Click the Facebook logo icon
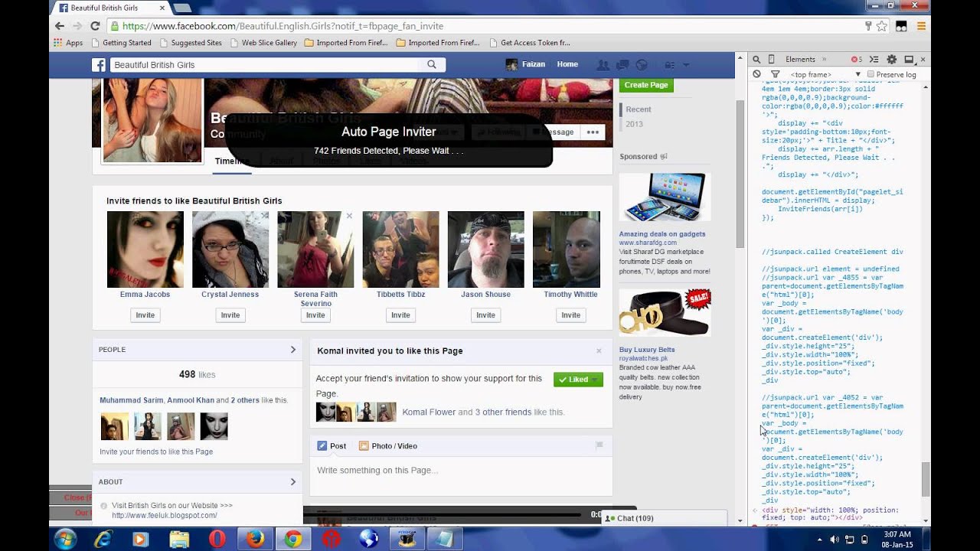The height and width of the screenshot is (551, 980). click(x=99, y=65)
